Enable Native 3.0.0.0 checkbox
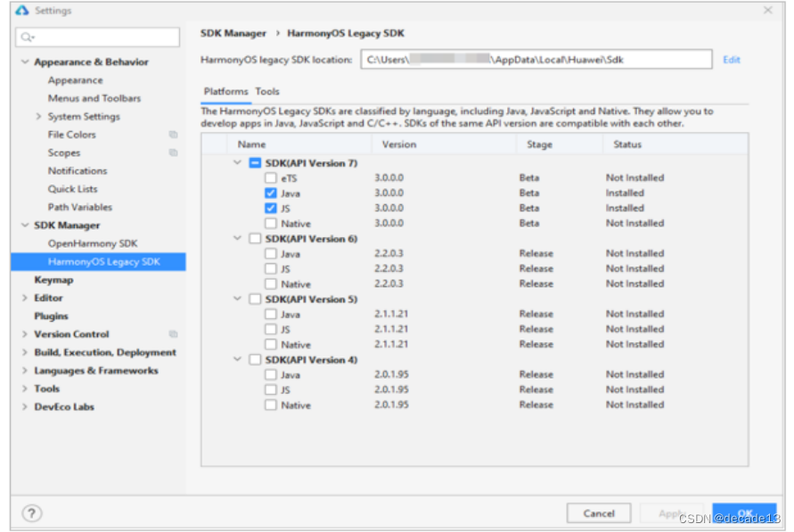Image resolution: width=794 pixels, height=532 pixels. (x=271, y=224)
